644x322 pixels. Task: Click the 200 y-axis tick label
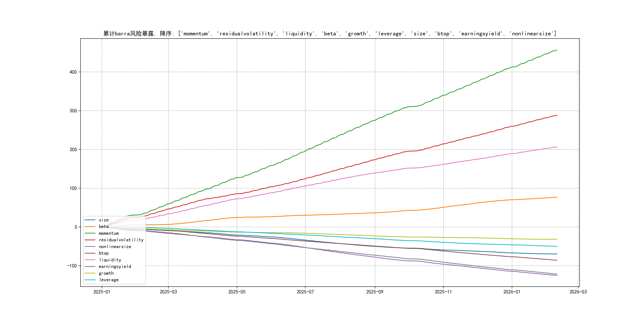tap(73, 149)
